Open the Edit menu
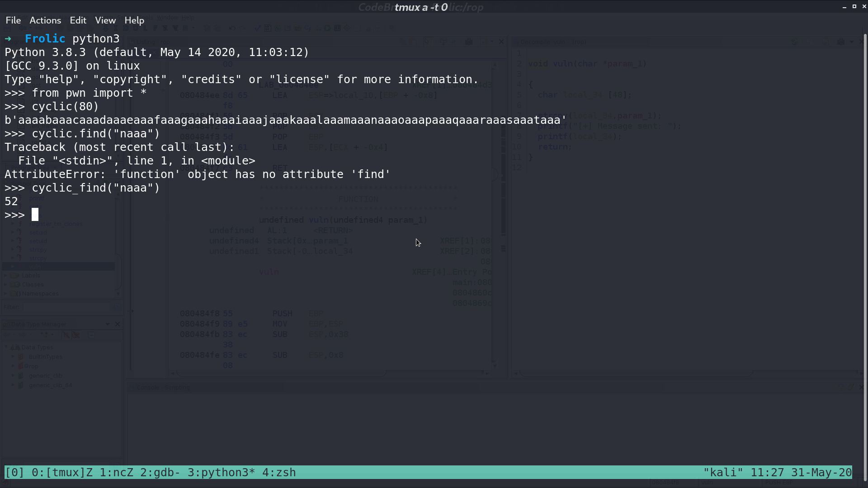 pos(78,20)
